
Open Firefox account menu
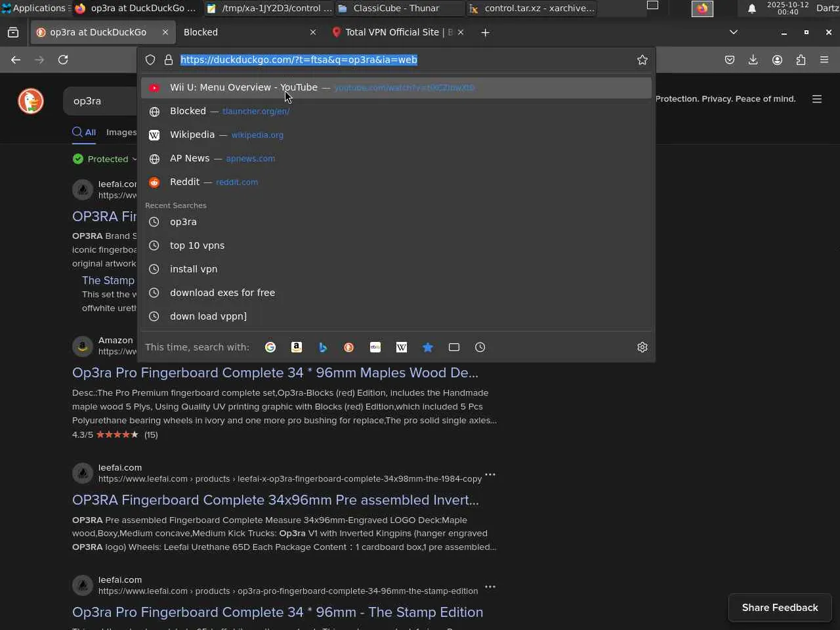(777, 60)
